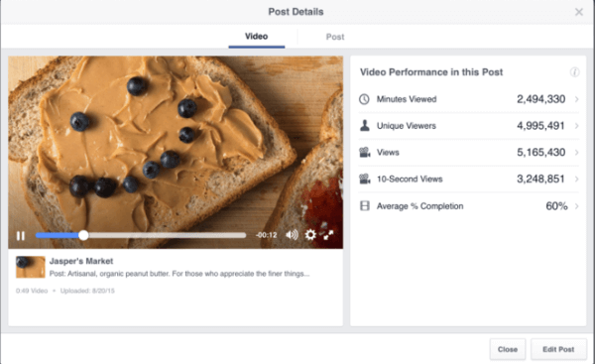Select the Unique Viewers label
This screenshot has height=364, width=595.
pos(406,126)
